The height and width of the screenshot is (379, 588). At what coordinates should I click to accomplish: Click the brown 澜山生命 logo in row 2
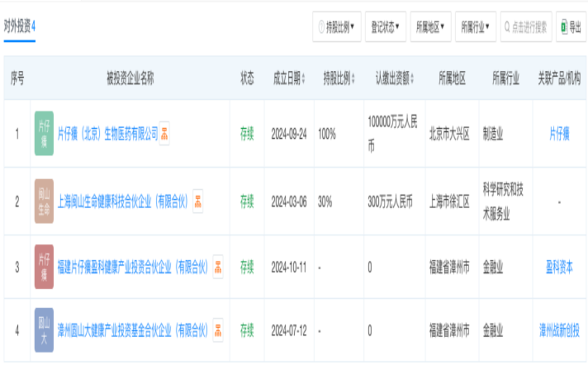point(44,201)
